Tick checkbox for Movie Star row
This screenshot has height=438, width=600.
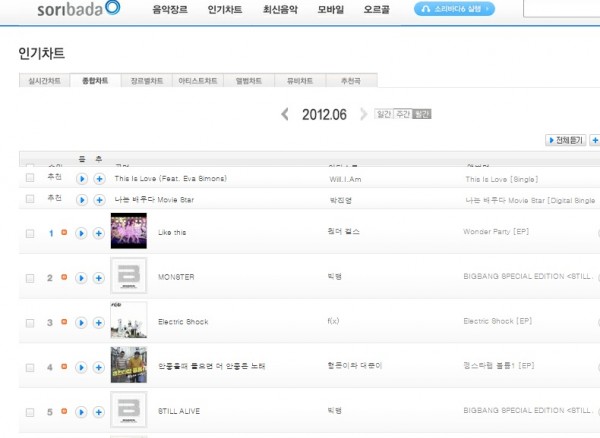(30, 199)
